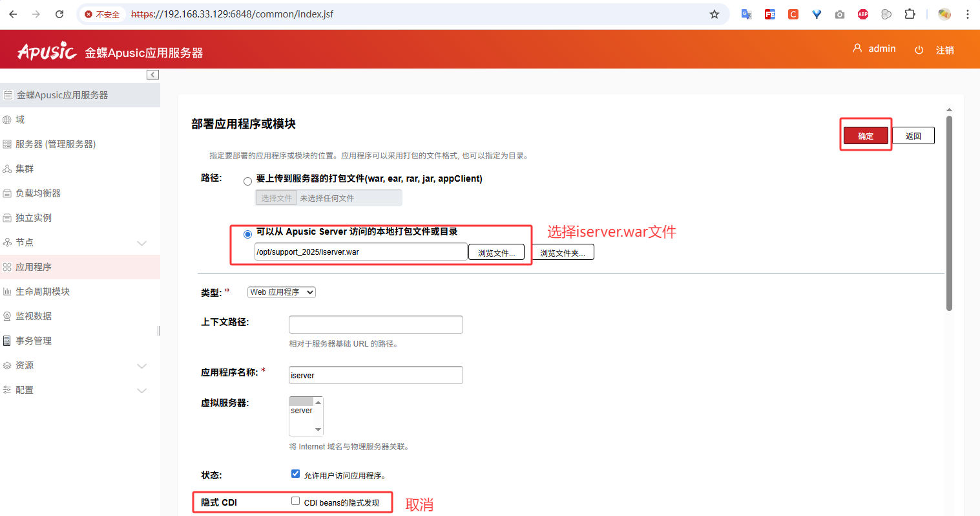980x516 pixels.
Task: Reload the page with the refresh icon
Action: pos(59,14)
